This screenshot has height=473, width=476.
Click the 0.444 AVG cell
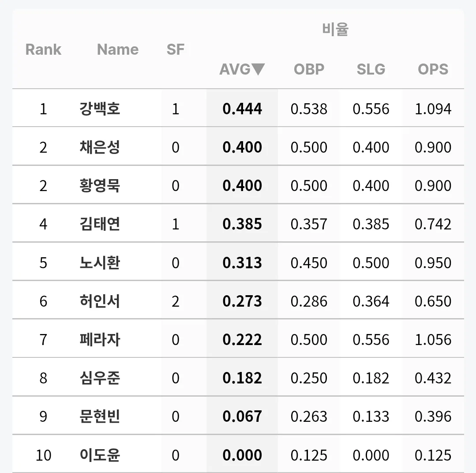click(x=242, y=109)
